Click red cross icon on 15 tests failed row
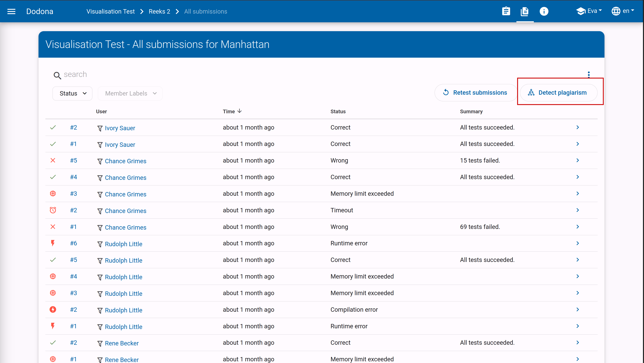The height and width of the screenshot is (363, 644). point(53,160)
